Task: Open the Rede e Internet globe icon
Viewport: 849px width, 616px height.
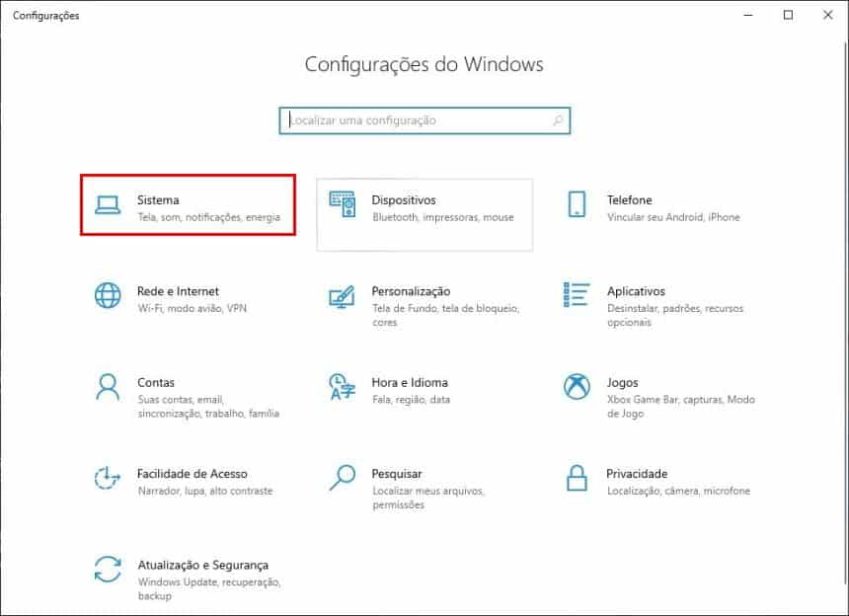Action: (108, 295)
